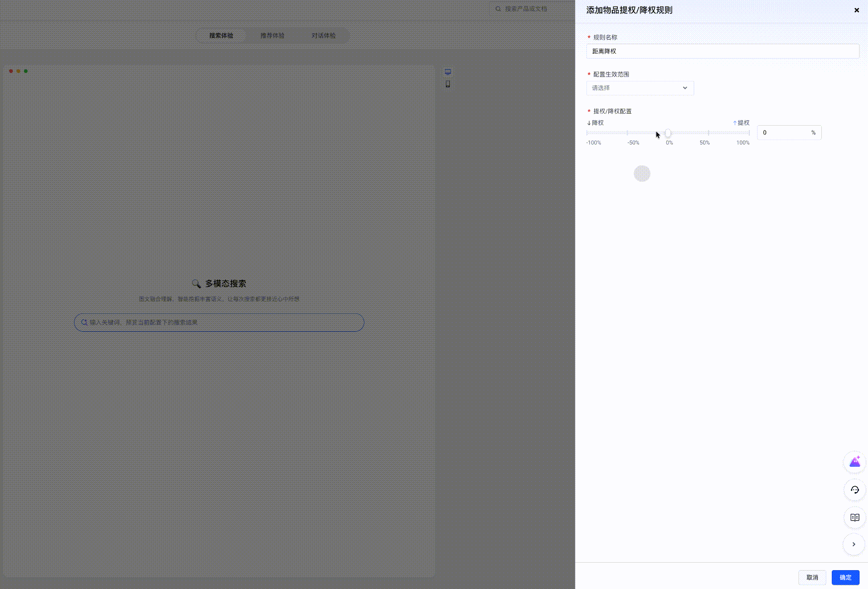Select the desktop preview icon

pyautogui.click(x=448, y=72)
